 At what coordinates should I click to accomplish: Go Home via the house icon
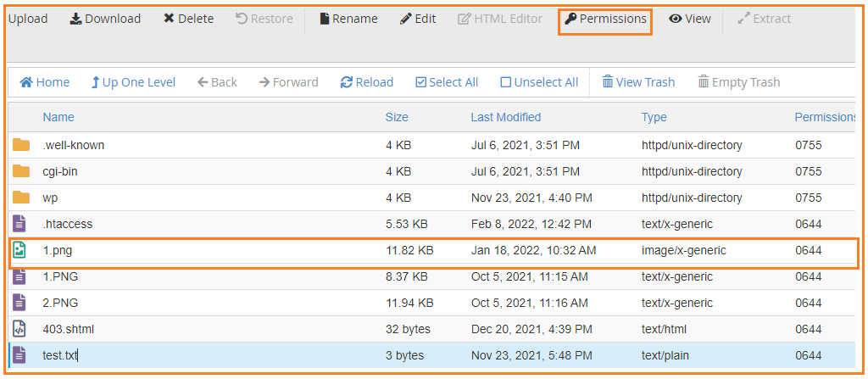(26, 82)
